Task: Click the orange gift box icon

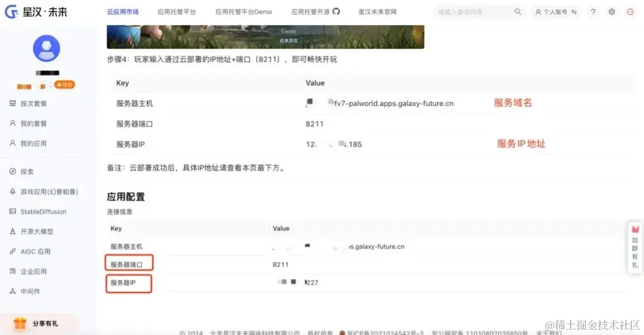Action: (20, 323)
